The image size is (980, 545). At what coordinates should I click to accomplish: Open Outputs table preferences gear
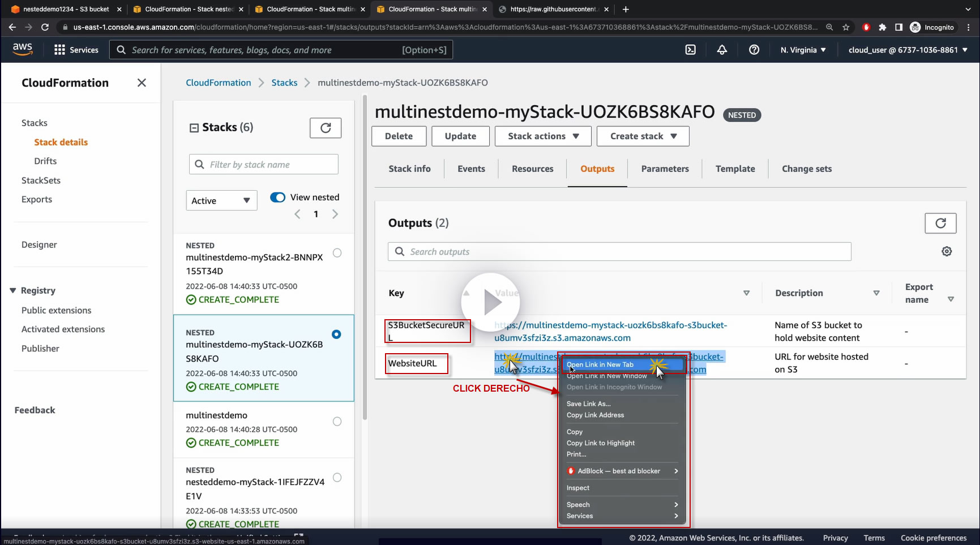pos(947,251)
